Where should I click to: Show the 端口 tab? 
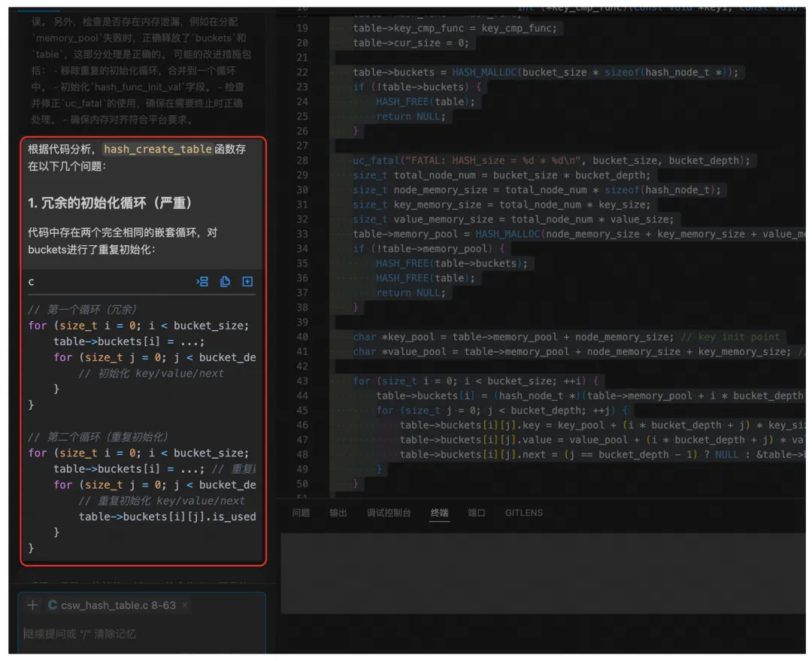[477, 513]
